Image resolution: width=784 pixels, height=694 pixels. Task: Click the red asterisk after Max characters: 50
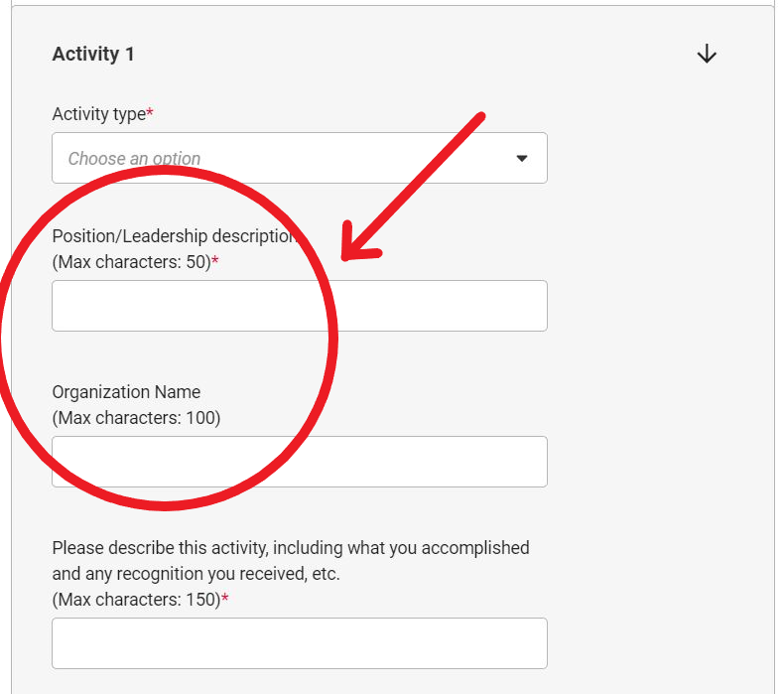click(215, 259)
